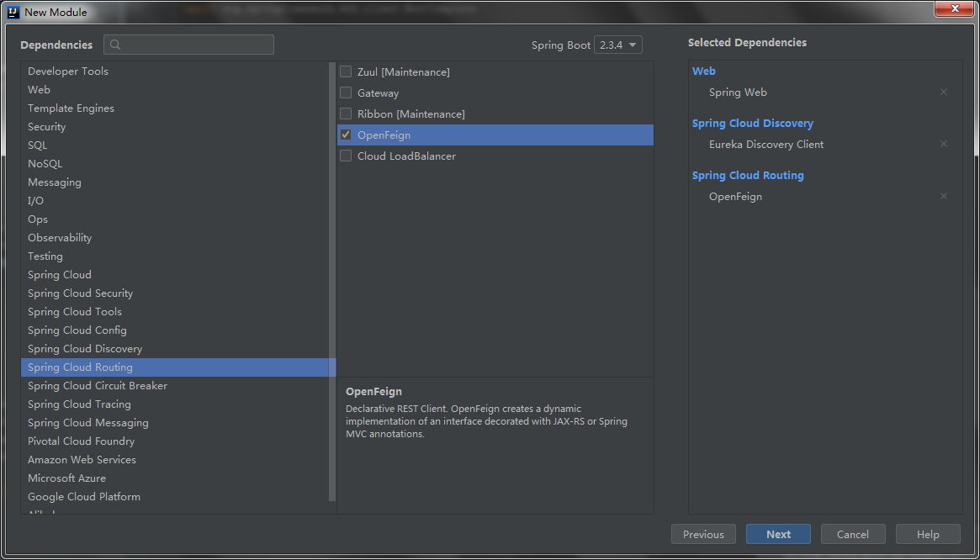Enable Cloud LoadBalancer dependency

(x=346, y=156)
